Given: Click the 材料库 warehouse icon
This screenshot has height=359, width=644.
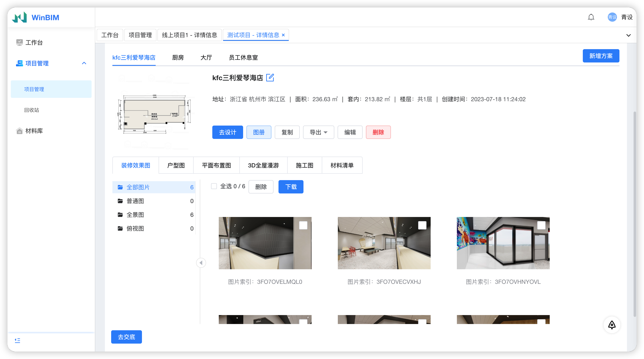Looking at the screenshot, I should (19, 131).
